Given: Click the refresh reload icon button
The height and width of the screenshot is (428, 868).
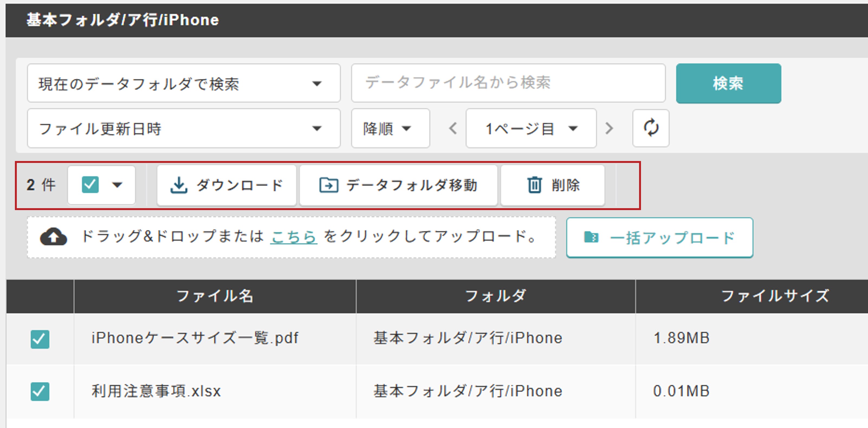Looking at the screenshot, I should click(651, 128).
